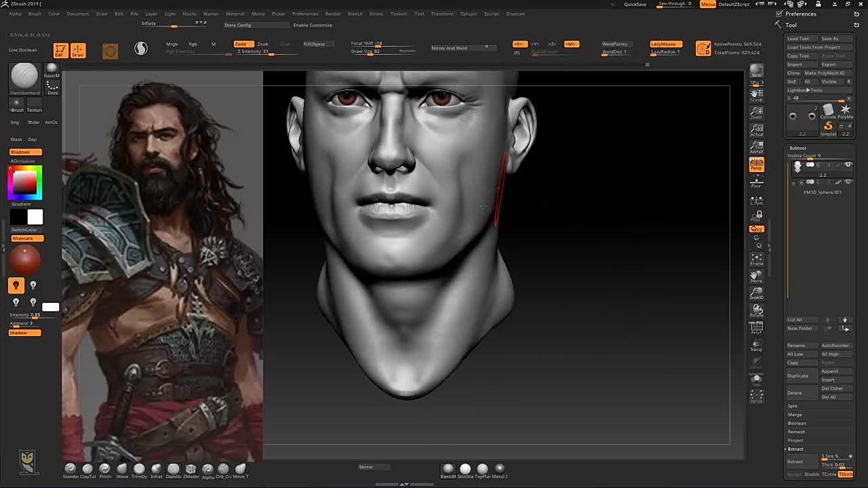Click the owl logo icon
Image resolution: width=868 pixels, height=488 pixels.
click(x=27, y=462)
